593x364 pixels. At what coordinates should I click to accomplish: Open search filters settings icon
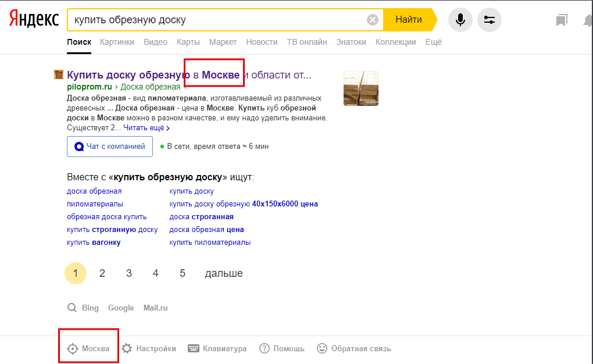coord(490,20)
